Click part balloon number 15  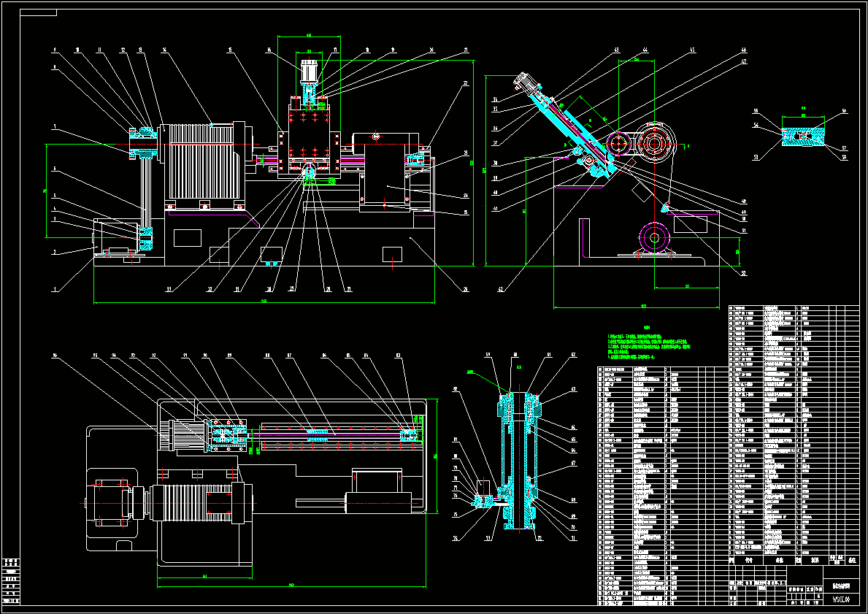(230, 50)
